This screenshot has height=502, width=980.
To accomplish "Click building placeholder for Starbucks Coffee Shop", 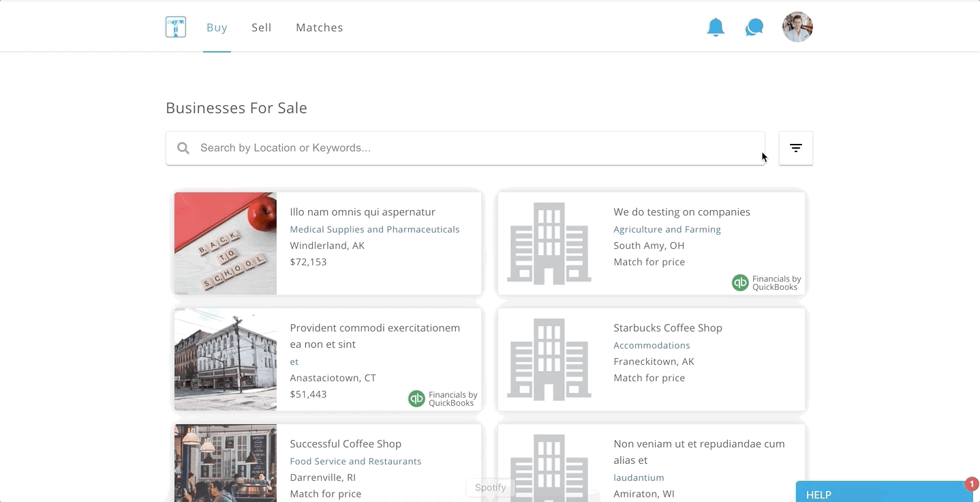I will [549, 359].
